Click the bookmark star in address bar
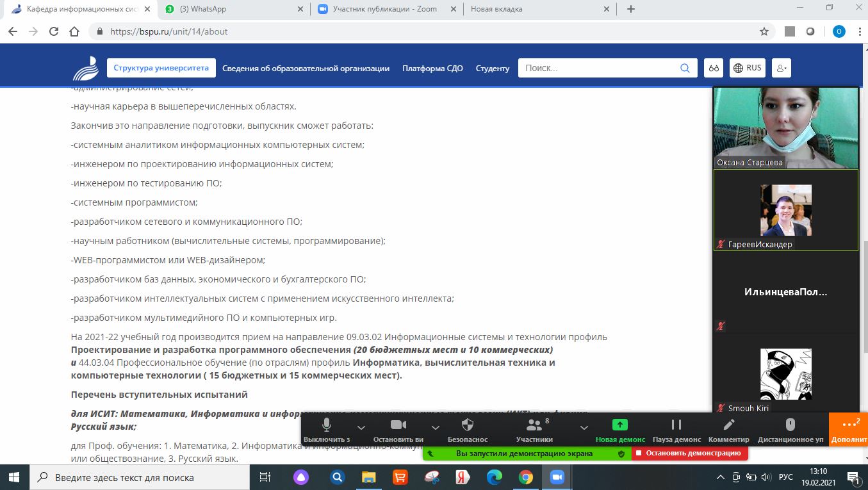This screenshot has height=490, width=868. click(x=764, y=31)
